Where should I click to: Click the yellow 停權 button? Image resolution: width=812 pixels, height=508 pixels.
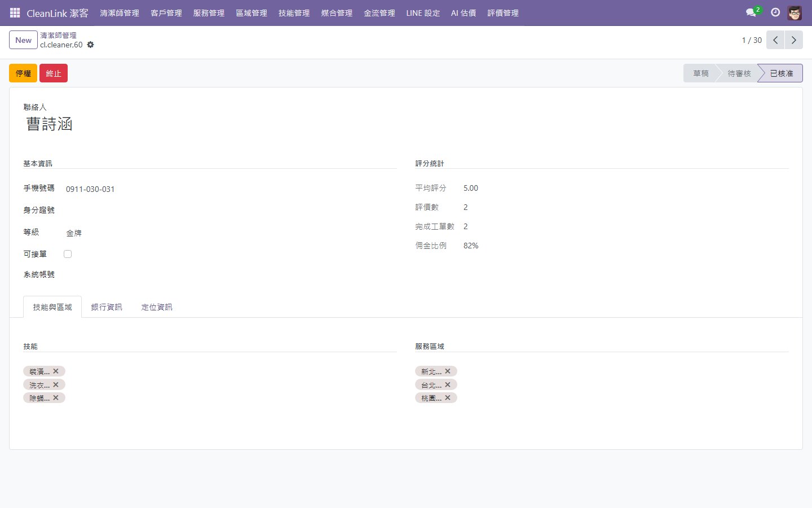[23, 73]
